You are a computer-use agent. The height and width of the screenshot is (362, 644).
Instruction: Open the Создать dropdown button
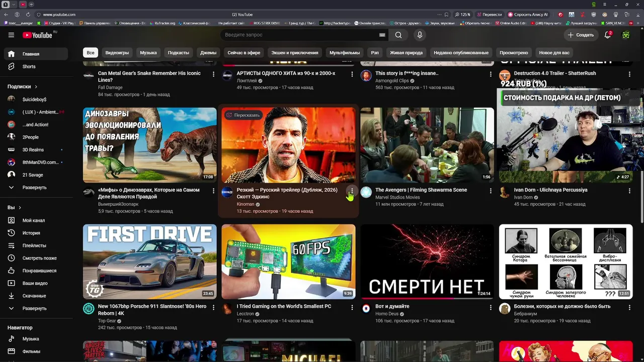(x=581, y=35)
